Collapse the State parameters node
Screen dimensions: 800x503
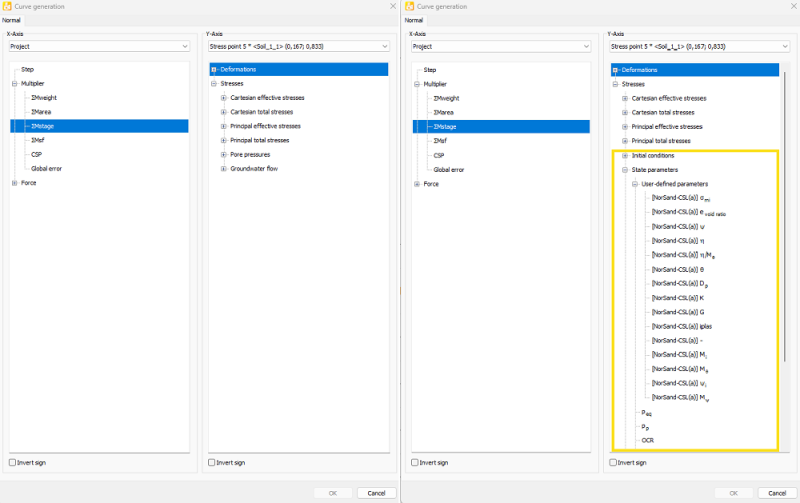(x=626, y=170)
